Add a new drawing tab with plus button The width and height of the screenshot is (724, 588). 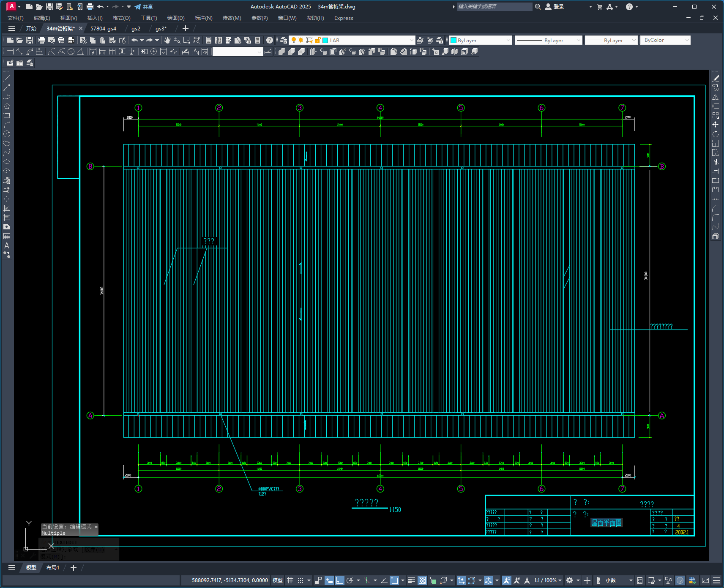tap(185, 29)
